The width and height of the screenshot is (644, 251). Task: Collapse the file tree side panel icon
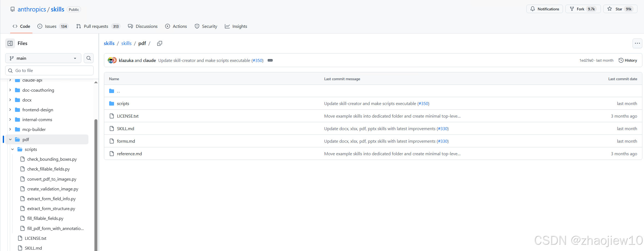10,43
